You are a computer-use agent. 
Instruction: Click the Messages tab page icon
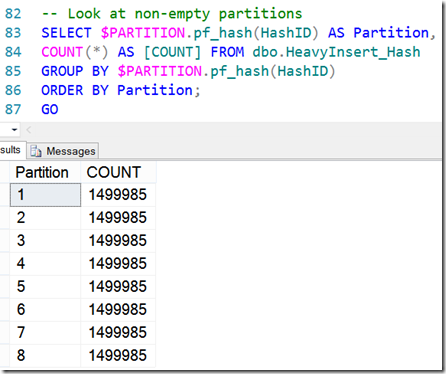point(36,151)
